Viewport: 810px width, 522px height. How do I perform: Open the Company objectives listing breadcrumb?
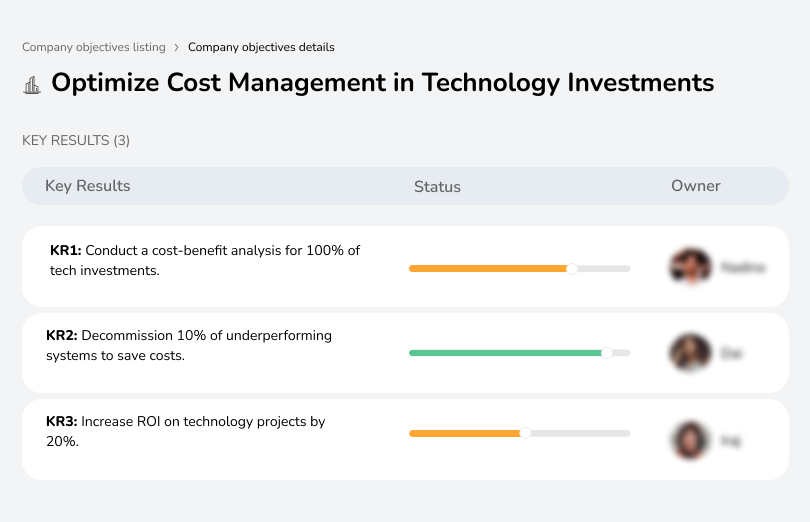coord(94,47)
